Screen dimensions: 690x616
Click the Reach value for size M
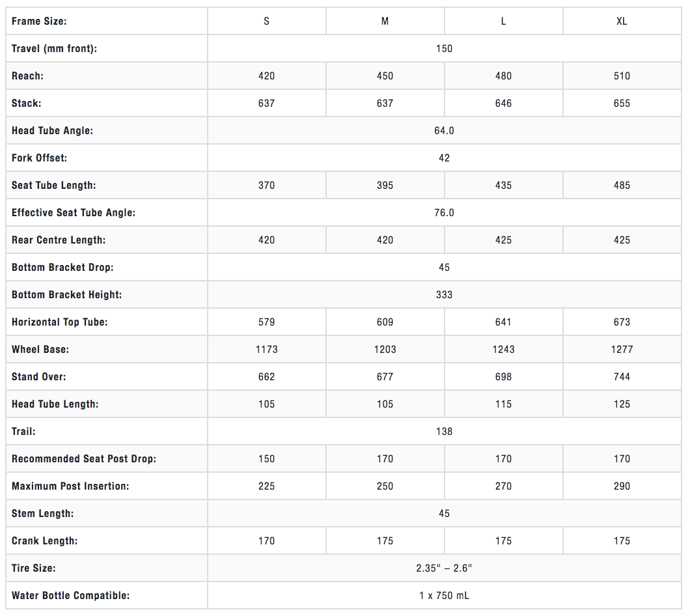(x=385, y=76)
